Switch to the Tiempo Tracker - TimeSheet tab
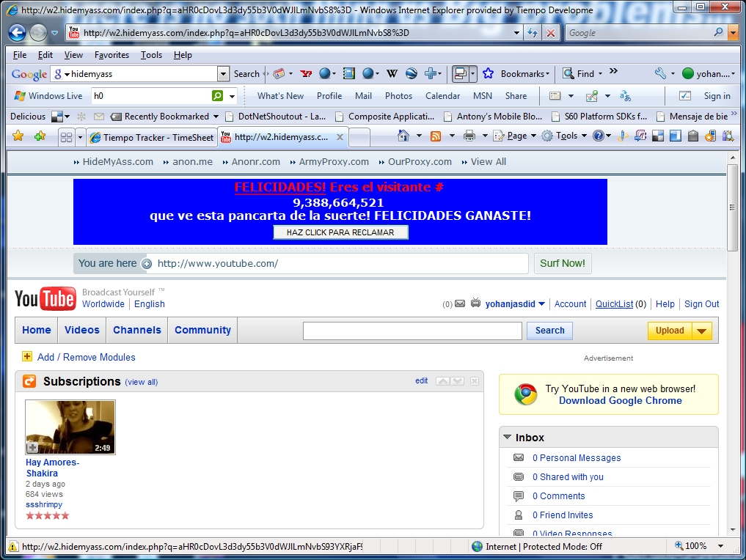The height and width of the screenshot is (560, 746). tap(152, 137)
